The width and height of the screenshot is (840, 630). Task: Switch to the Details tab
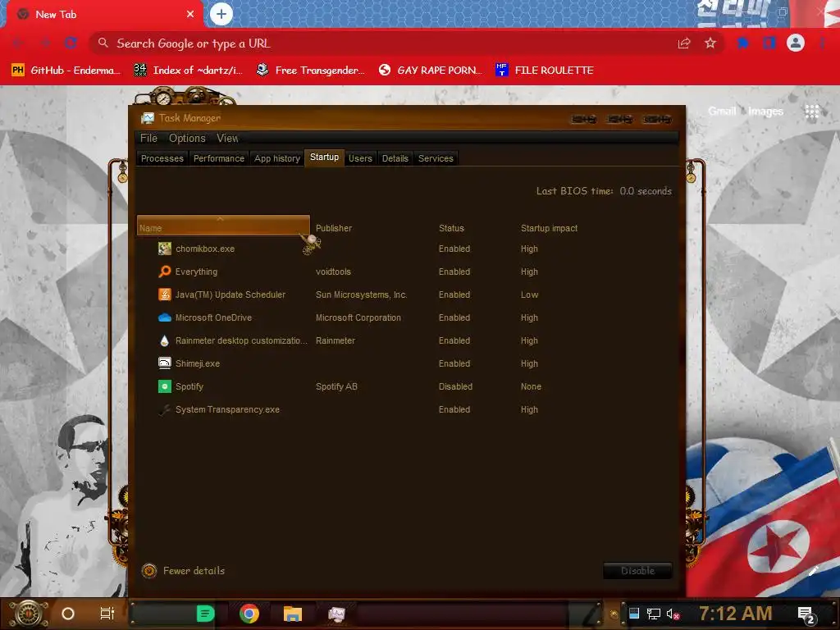(x=395, y=158)
